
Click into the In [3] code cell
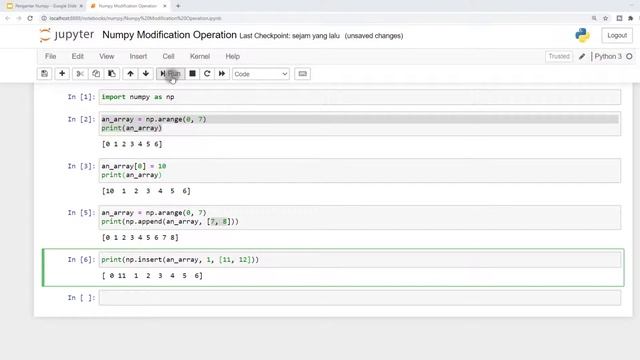point(360,171)
